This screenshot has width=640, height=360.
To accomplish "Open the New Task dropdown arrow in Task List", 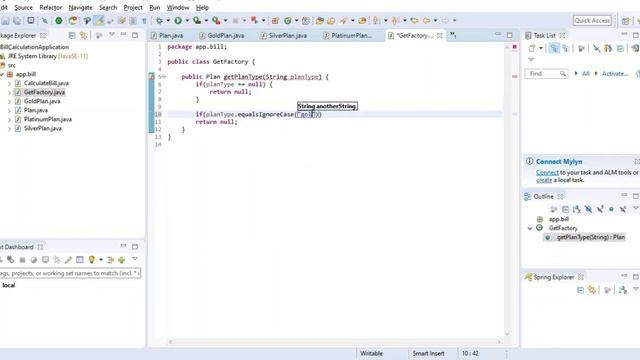I will pos(541,48).
